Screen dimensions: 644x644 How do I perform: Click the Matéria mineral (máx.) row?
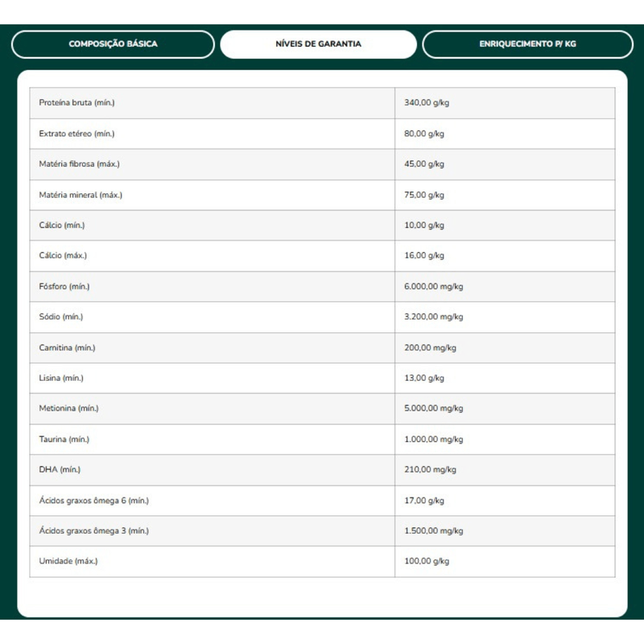(x=322, y=195)
